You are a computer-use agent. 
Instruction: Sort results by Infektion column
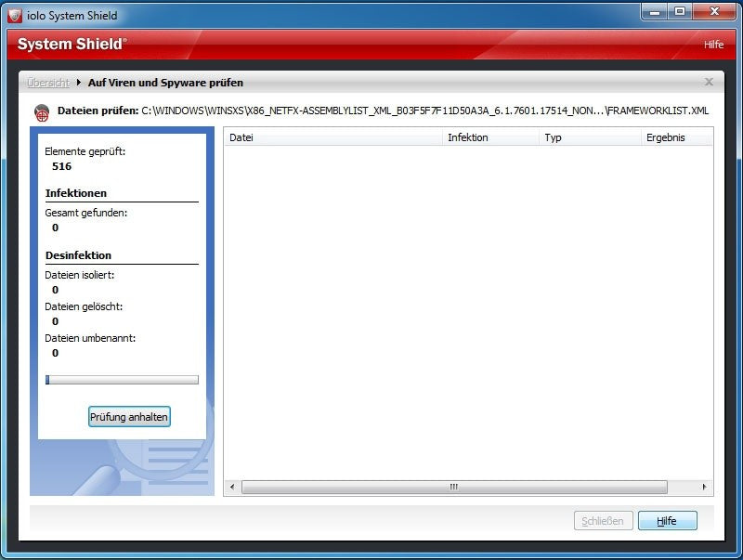(x=490, y=137)
